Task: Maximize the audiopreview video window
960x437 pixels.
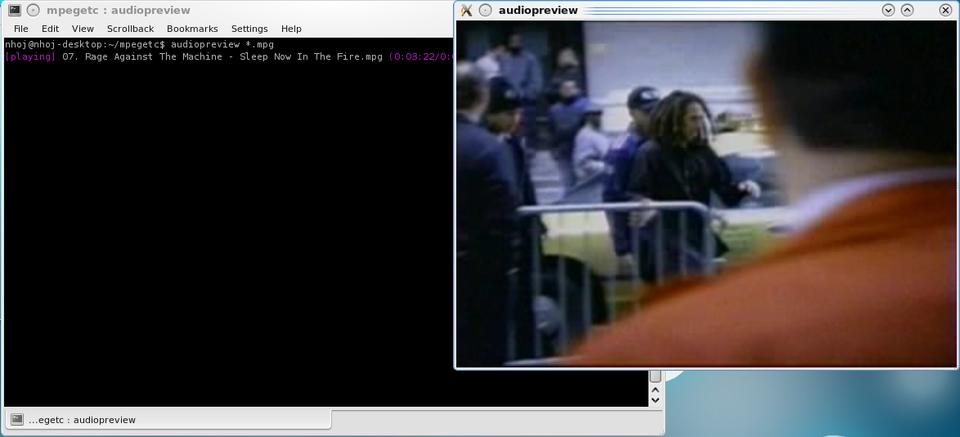Action: (x=907, y=10)
